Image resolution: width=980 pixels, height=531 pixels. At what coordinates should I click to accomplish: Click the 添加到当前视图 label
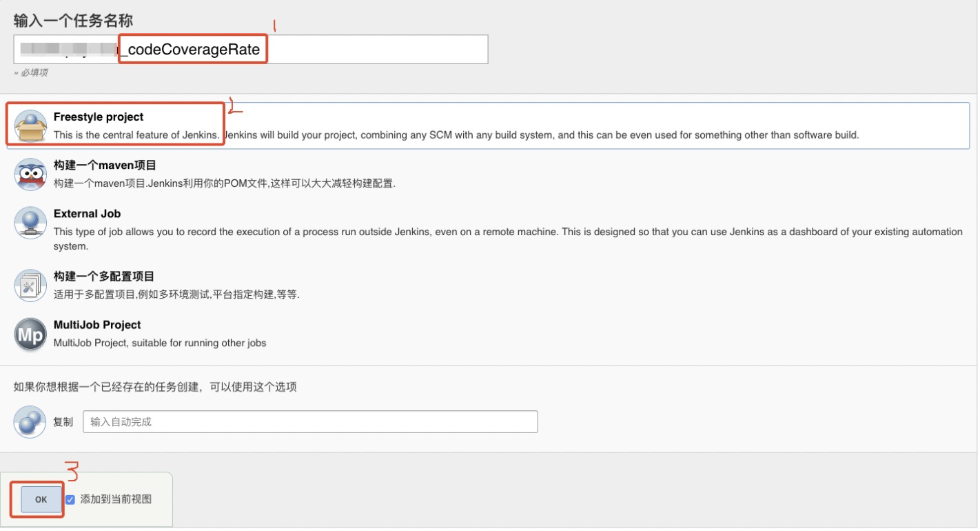116,499
